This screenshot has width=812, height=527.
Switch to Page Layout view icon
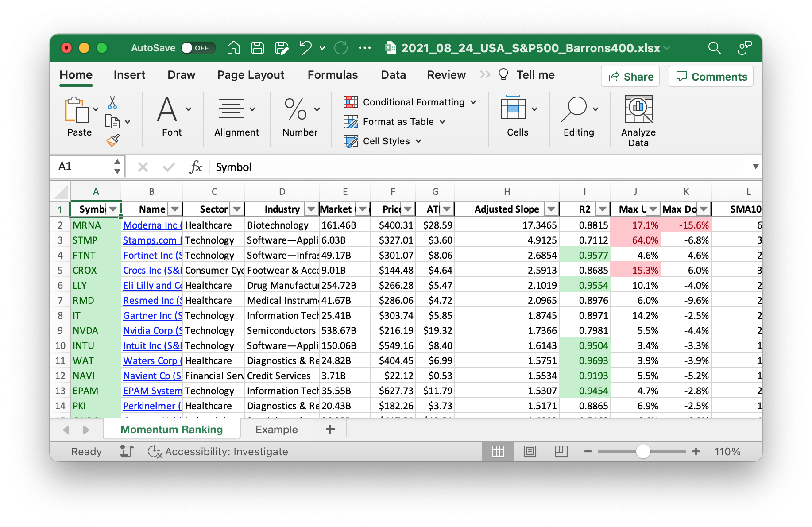[x=530, y=451]
